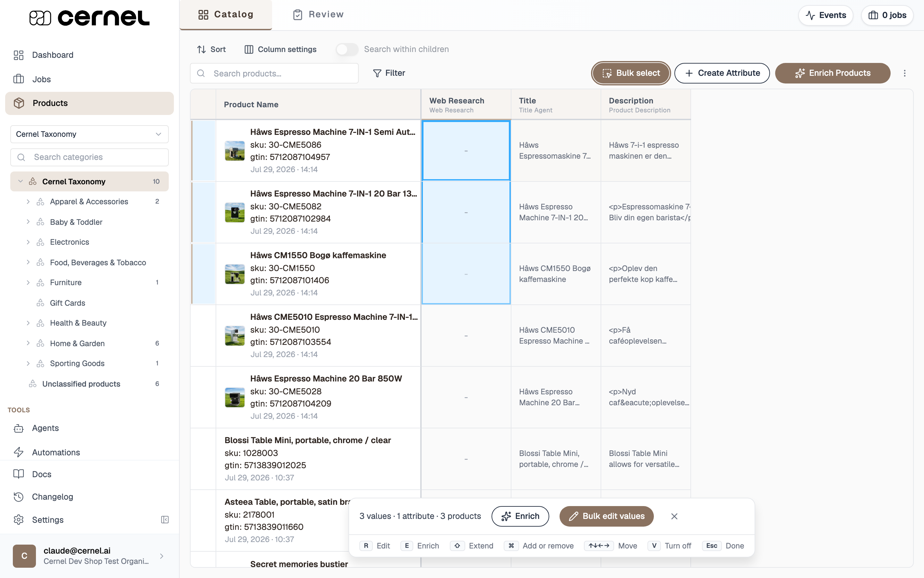The height and width of the screenshot is (578, 924).
Task: Select row cell for Asteea Table
Action: click(x=203, y=520)
